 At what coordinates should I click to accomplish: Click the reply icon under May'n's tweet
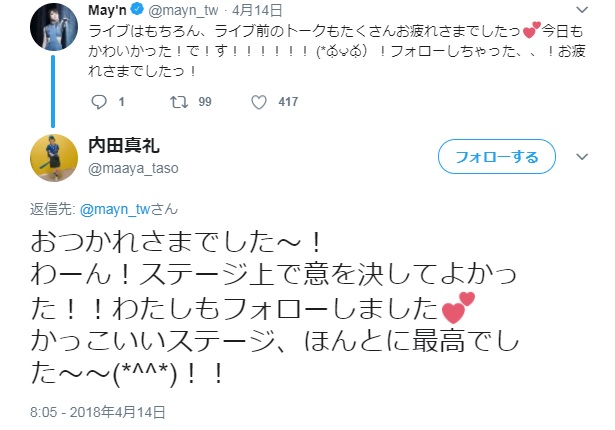(x=98, y=101)
